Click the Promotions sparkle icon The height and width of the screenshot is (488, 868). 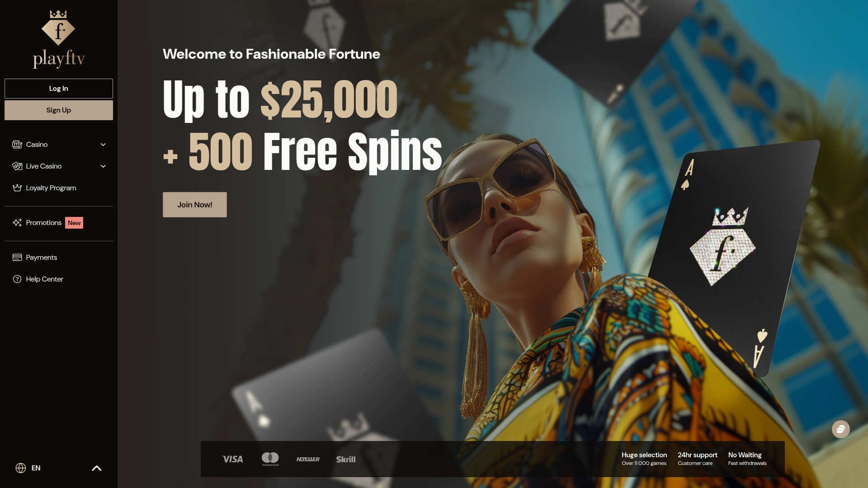17,223
